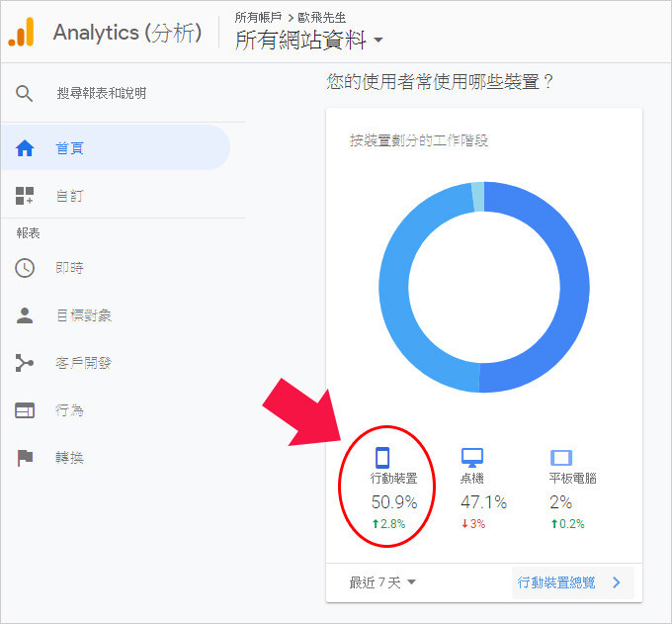Click the conversions flag icon
The height and width of the screenshot is (624, 672).
[25, 458]
